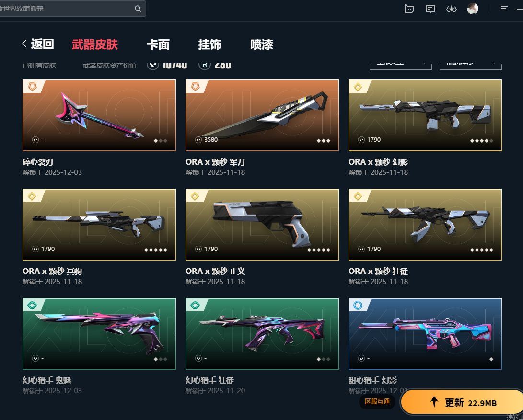Open the hamburger main menu icon

pos(504,9)
